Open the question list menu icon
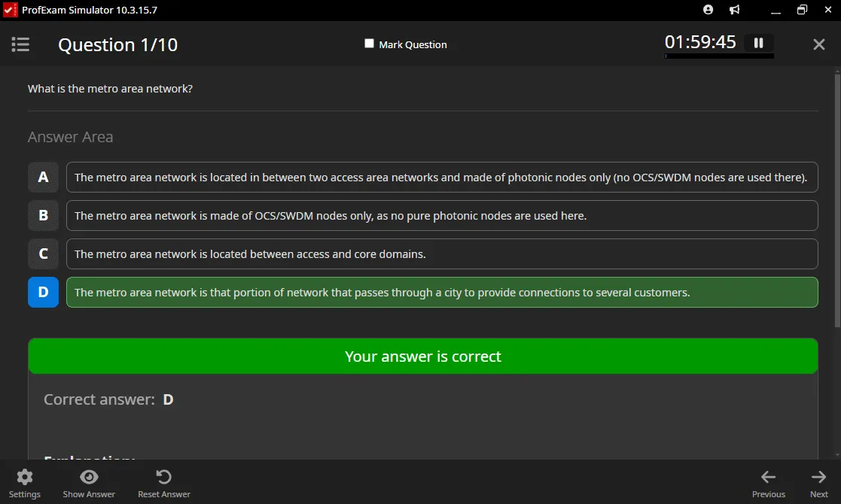This screenshot has height=504, width=841. point(20,44)
